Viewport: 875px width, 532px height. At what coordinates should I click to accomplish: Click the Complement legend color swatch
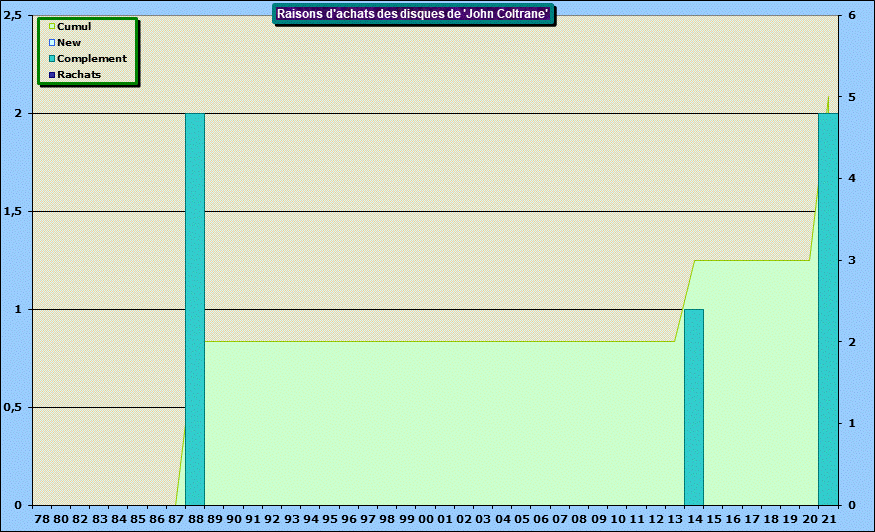[x=52, y=58]
